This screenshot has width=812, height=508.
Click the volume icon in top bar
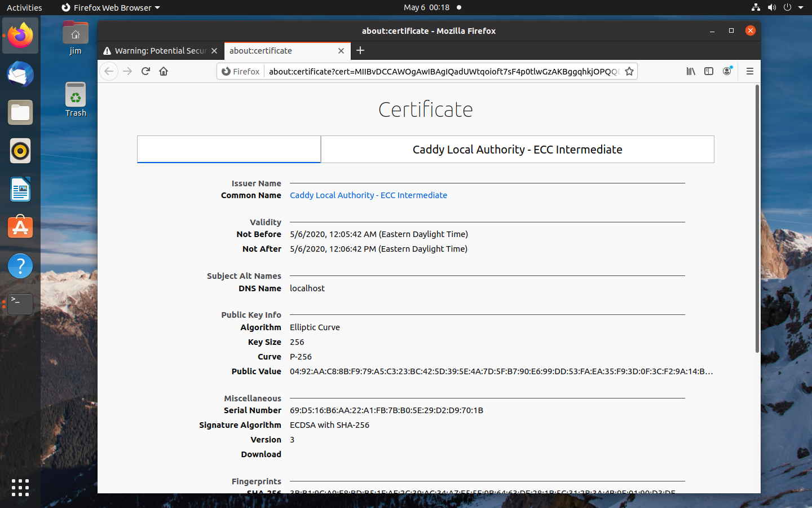pos(772,7)
